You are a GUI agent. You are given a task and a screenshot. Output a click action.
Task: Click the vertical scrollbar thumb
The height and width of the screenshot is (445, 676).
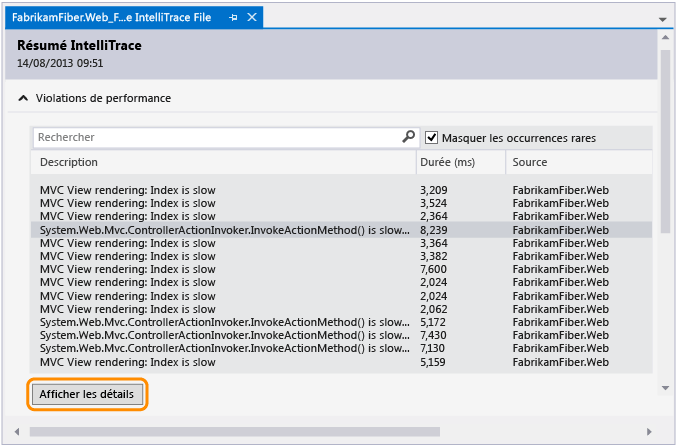point(665,130)
